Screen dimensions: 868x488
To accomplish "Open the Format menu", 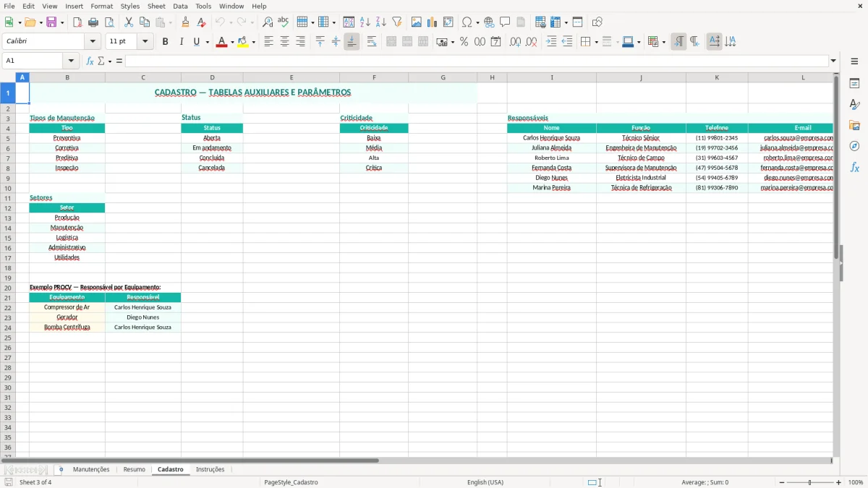I will click(101, 6).
